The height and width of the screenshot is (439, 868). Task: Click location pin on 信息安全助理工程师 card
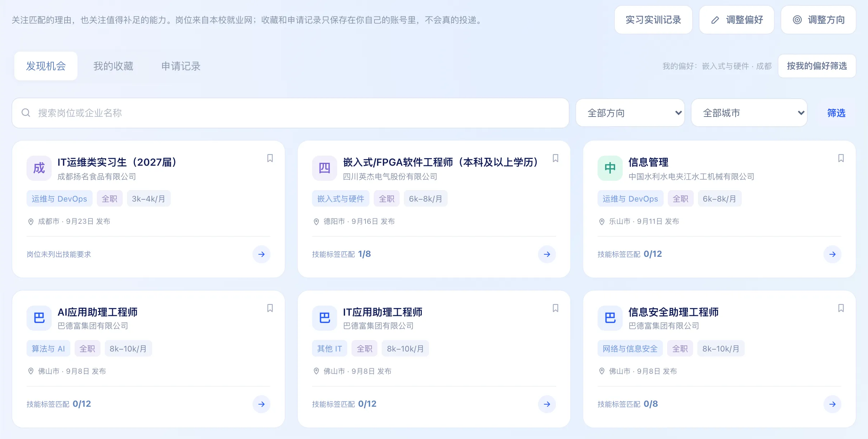tap(602, 372)
